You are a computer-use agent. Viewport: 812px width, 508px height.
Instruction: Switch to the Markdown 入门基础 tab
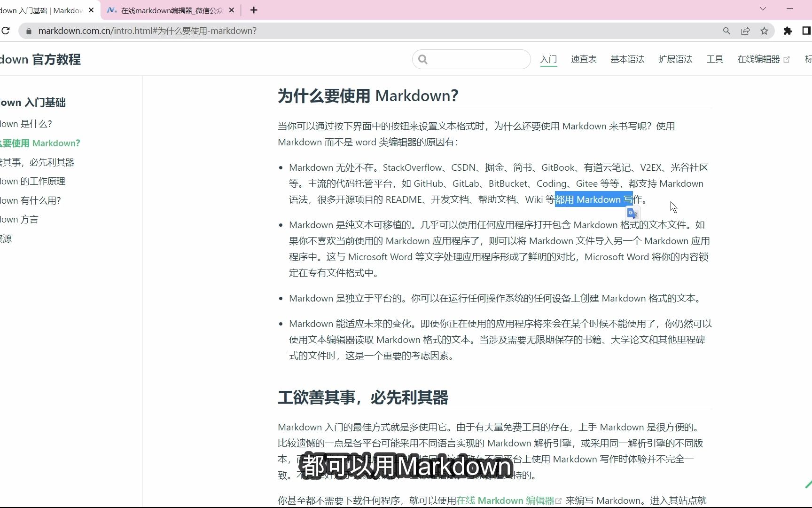[47, 10]
